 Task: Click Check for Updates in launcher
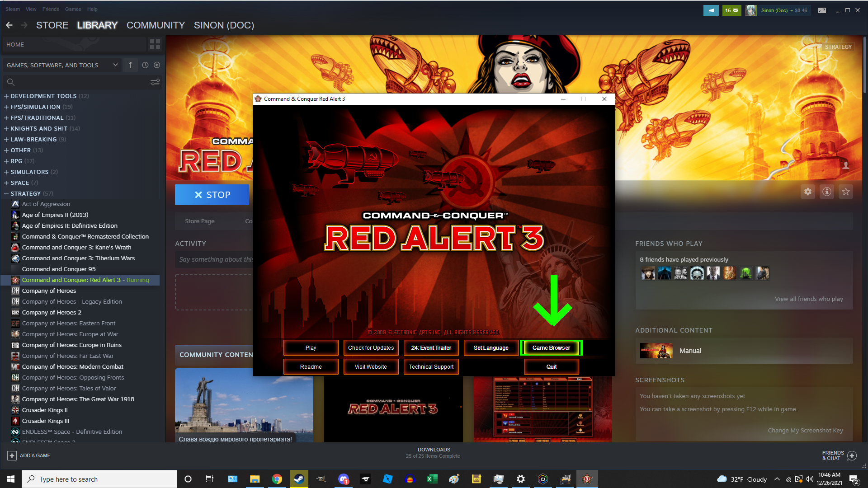tap(371, 348)
